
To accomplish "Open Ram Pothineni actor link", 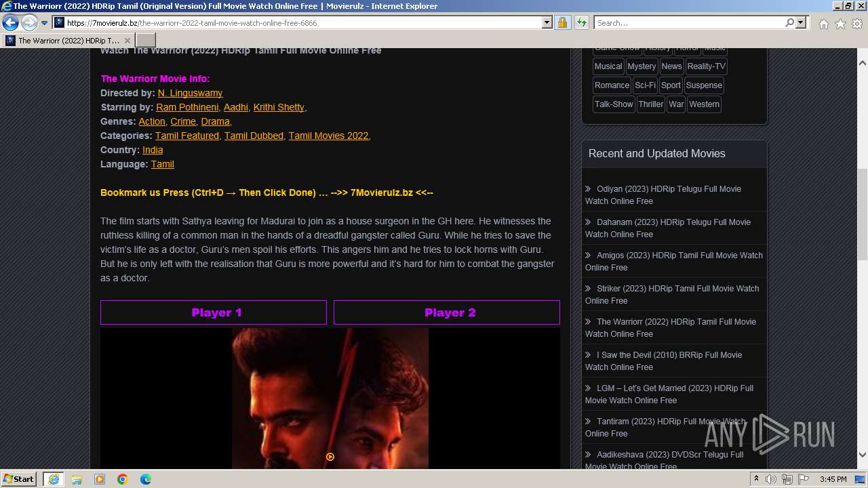I will click(x=187, y=107).
